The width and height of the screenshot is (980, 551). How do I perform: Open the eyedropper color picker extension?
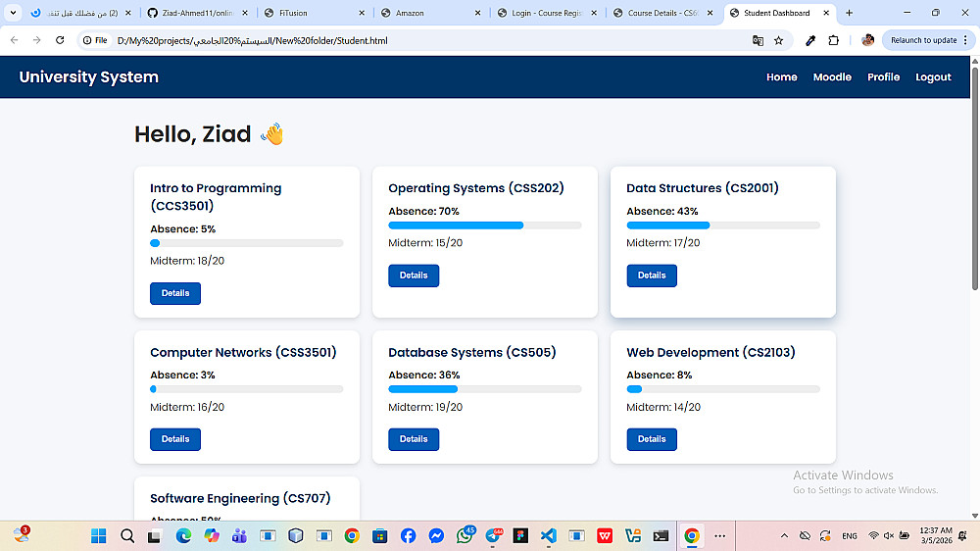(x=810, y=40)
